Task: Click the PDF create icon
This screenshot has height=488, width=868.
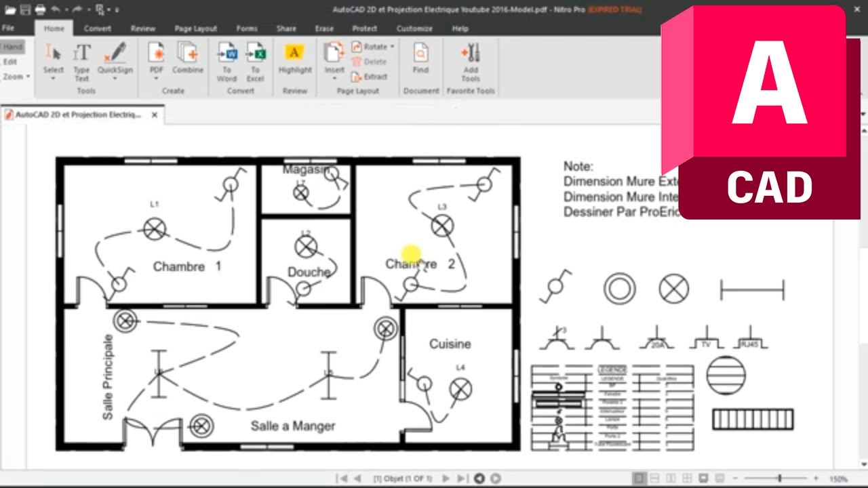Action: pyautogui.click(x=157, y=53)
